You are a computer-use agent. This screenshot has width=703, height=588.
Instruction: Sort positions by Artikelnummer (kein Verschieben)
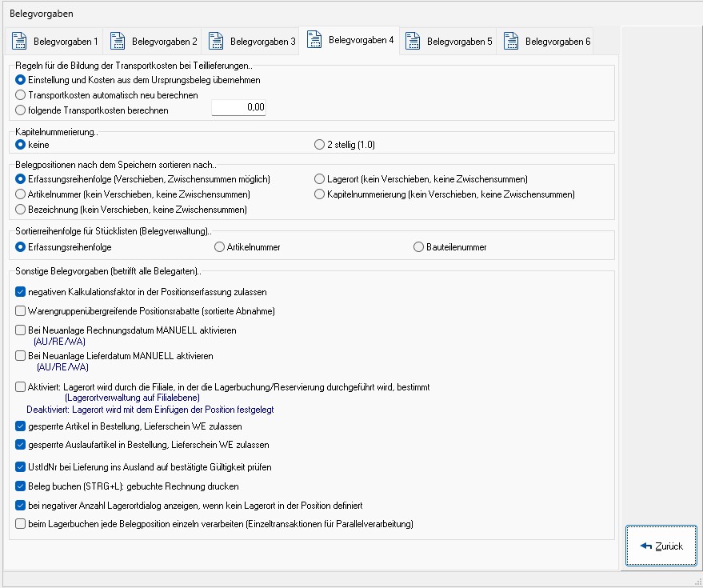[133, 194]
